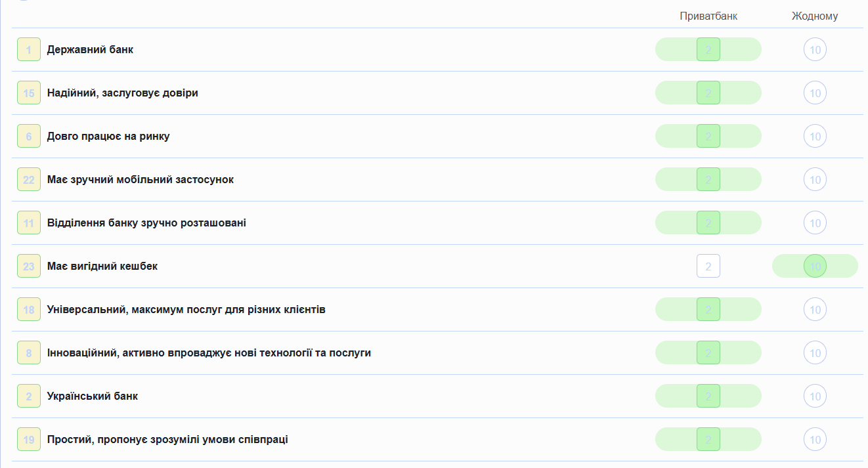
Task: Uncheck Приватбанк for Державний банк row
Action: pyautogui.click(x=708, y=49)
